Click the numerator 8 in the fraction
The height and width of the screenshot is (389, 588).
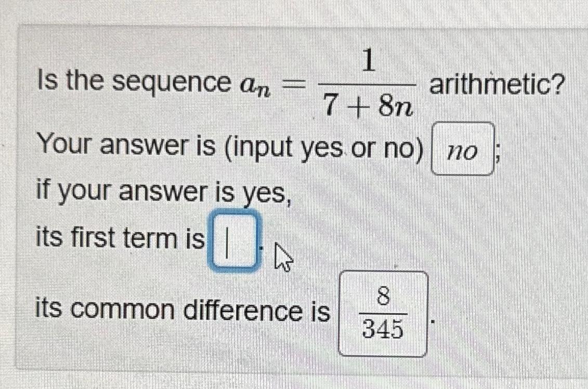pyautogui.click(x=383, y=294)
